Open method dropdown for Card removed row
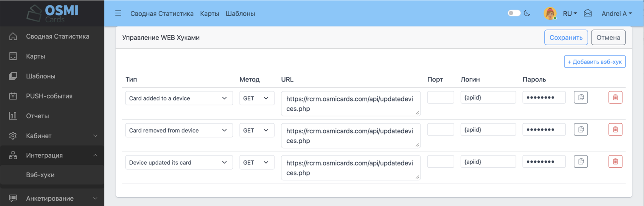Viewport: 644px width, 206px height. coord(256,131)
